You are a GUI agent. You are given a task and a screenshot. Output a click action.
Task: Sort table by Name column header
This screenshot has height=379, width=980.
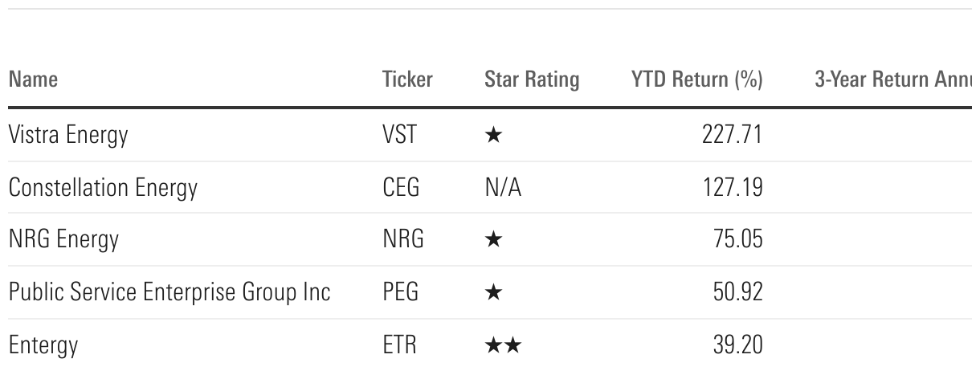coord(33,79)
